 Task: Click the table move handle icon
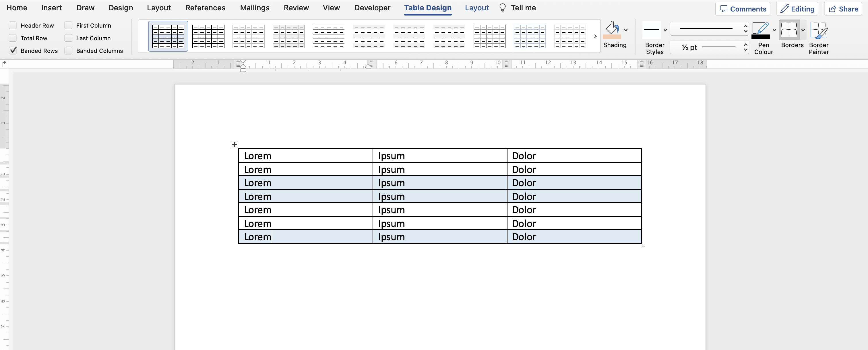click(x=235, y=144)
